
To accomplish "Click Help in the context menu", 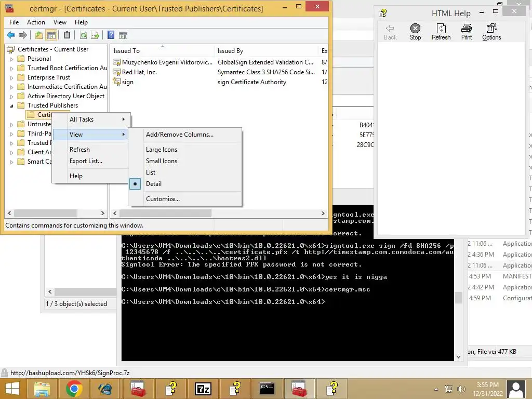I will [x=91, y=176].
